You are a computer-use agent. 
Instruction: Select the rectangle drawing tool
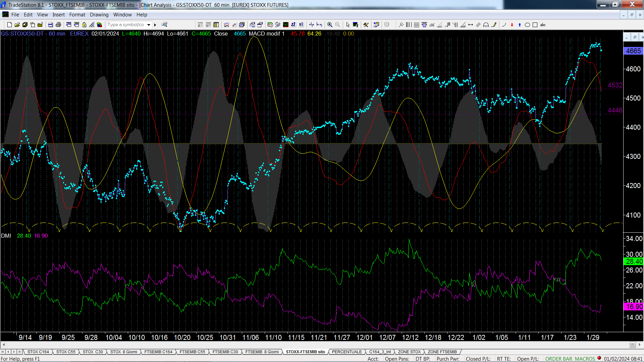pyautogui.click(x=535, y=25)
